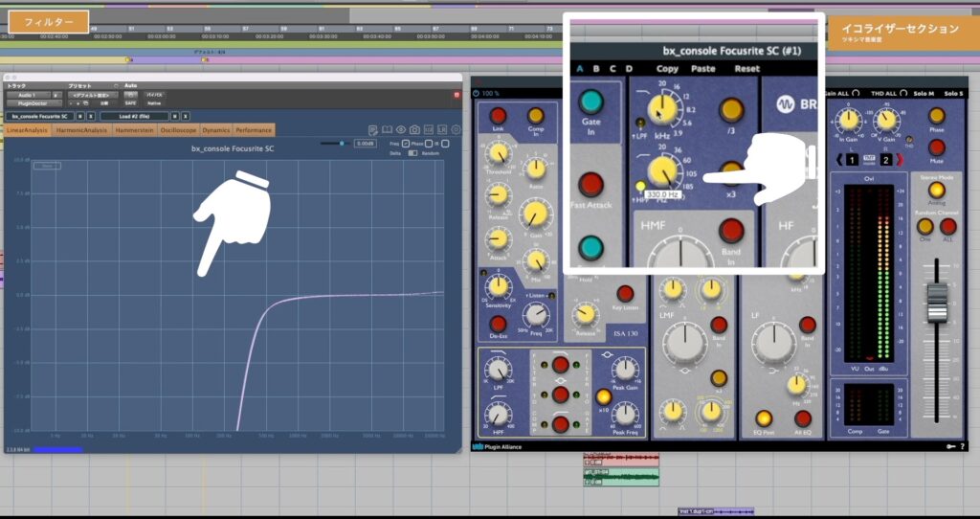Switch to the HarmonicAnalysis tab
The height and width of the screenshot is (519, 980).
click(82, 130)
